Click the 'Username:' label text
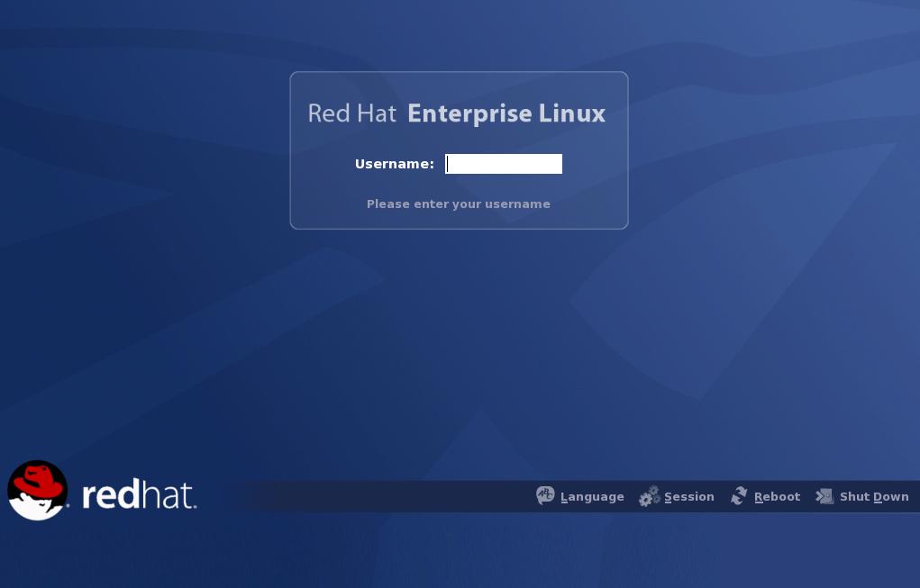This screenshot has height=588, width=920. tap(395, 164)
